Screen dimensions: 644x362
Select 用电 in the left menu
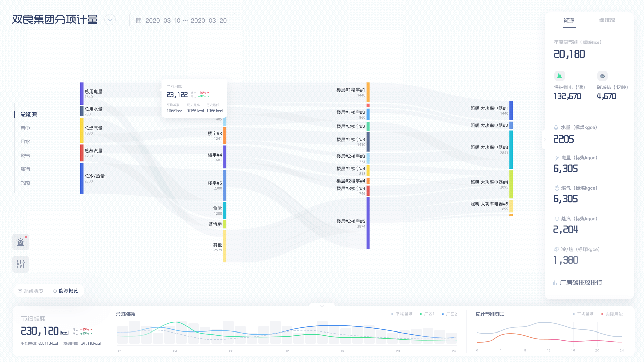click(25, 128)
